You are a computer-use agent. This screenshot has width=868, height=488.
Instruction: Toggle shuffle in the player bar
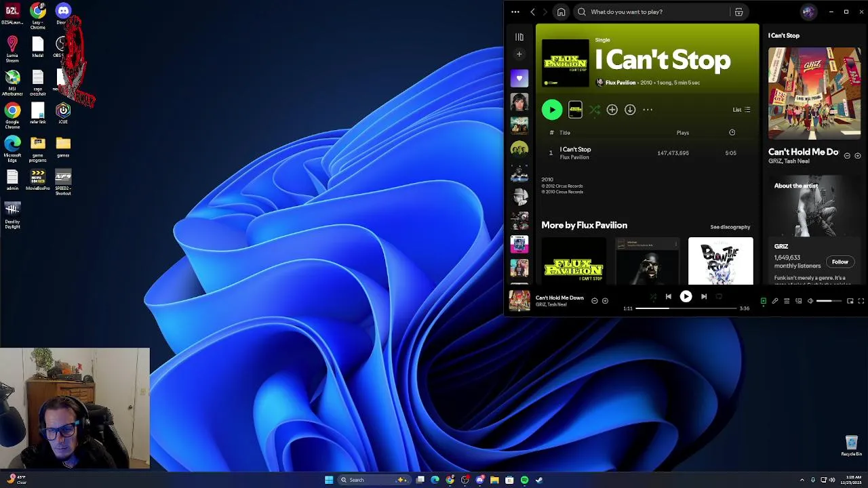click(652, 297)
